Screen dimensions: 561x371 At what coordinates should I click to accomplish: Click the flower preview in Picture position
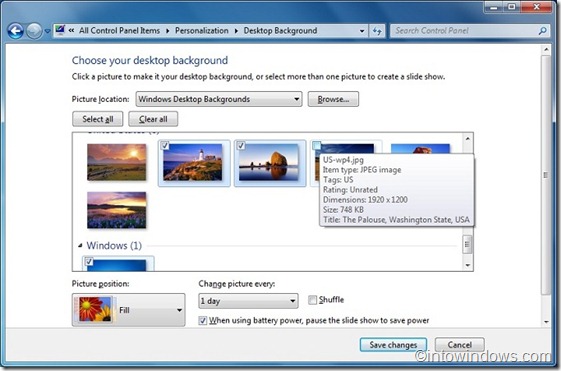pyautogui.click(x=95, y=309)
